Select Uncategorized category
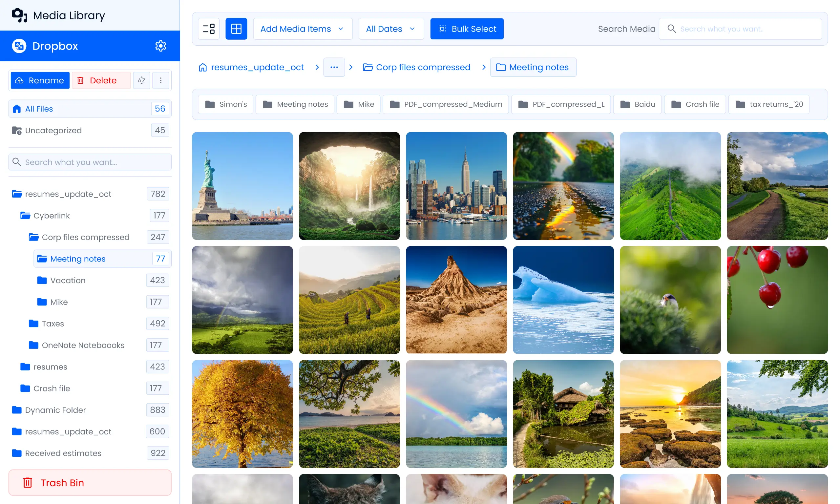 coord(90,130)
